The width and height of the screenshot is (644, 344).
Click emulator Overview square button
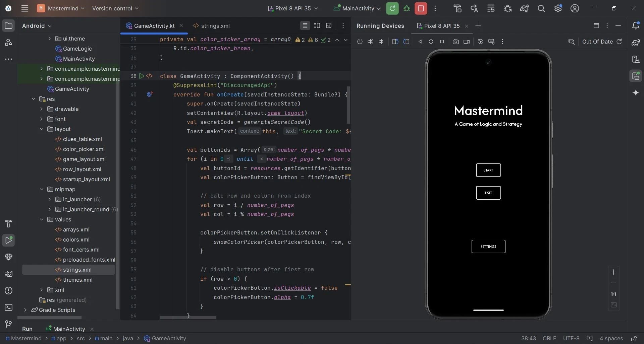(442, 42)
